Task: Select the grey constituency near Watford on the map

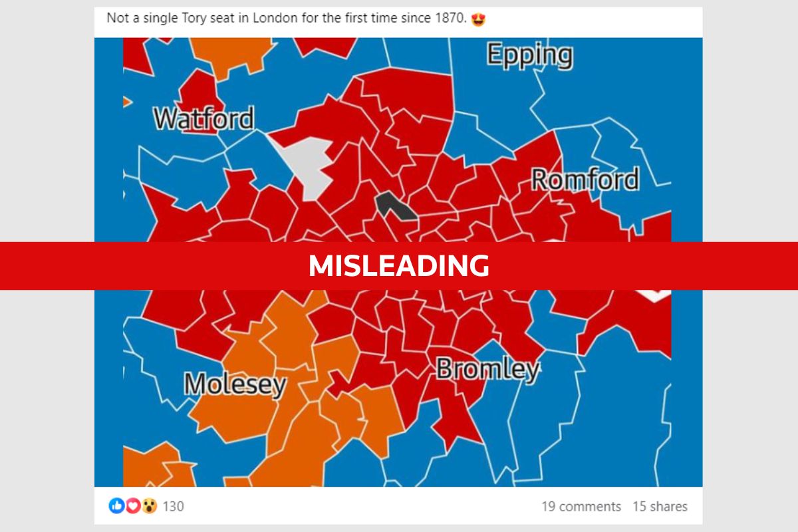Action: point(313,166)
